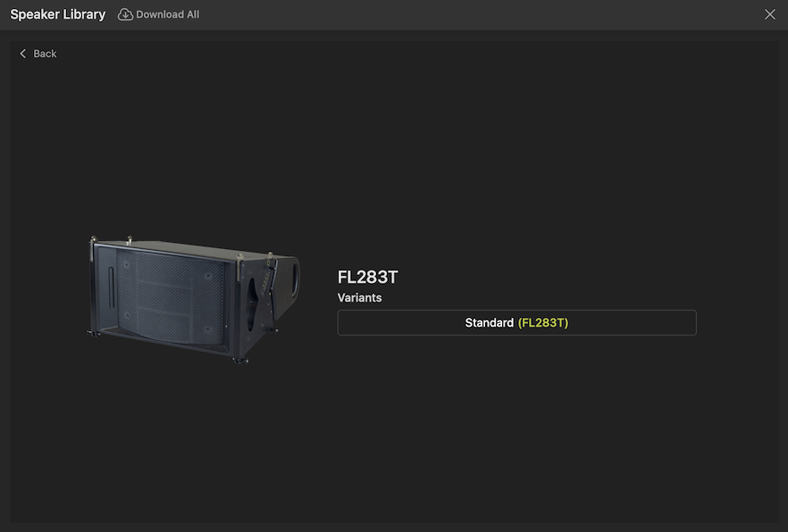Click the FL283T model name heading

367,277
